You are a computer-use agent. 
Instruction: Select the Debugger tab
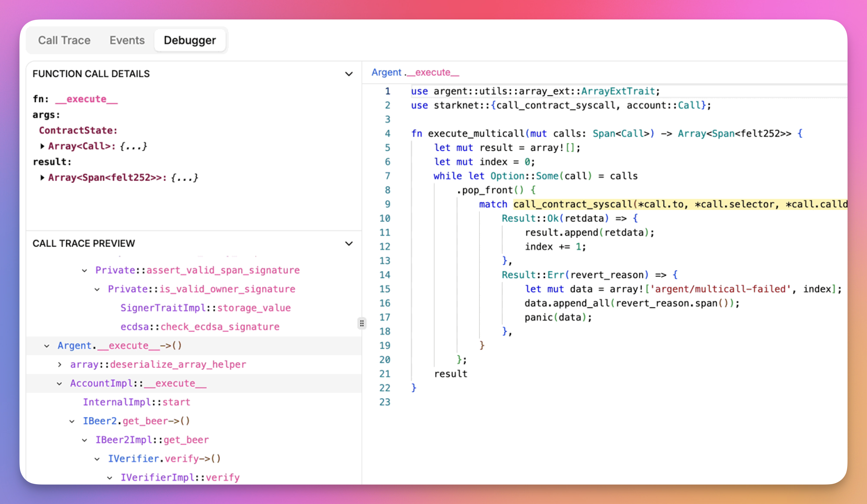coord(190,40)
